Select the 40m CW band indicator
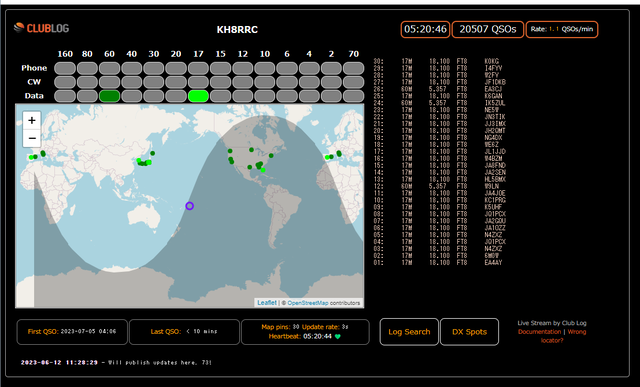This screenshot has width=640, height=387. (131, 82)
